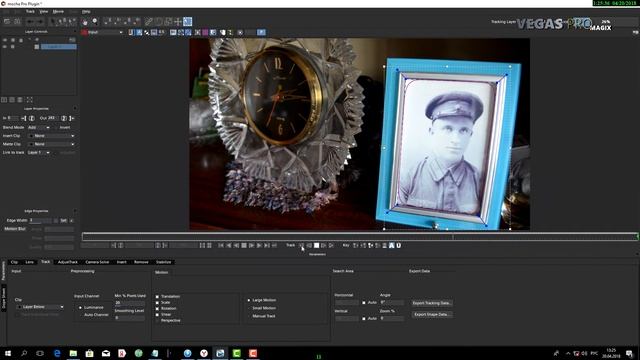
Task: Track forward with the last Track button
Action: pyautogui.click(x=331, y=245)
